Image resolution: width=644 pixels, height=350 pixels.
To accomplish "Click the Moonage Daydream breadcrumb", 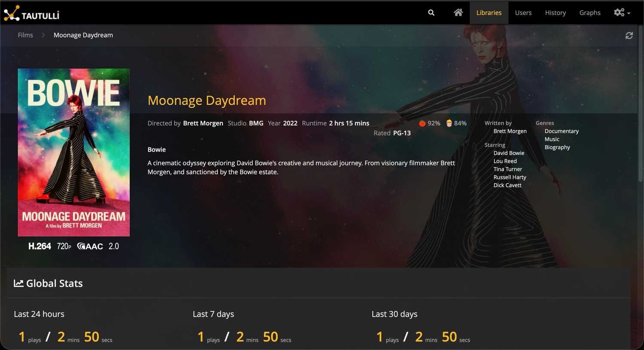I will point(83,35).
